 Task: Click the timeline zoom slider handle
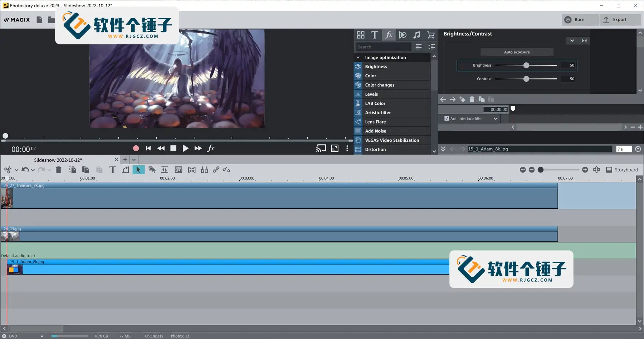[541, 170]
